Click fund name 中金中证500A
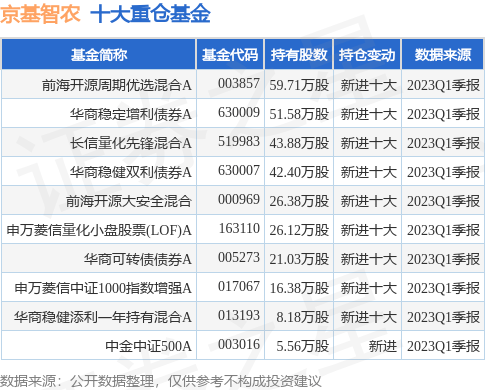485x390 pixels. point(149,346)
